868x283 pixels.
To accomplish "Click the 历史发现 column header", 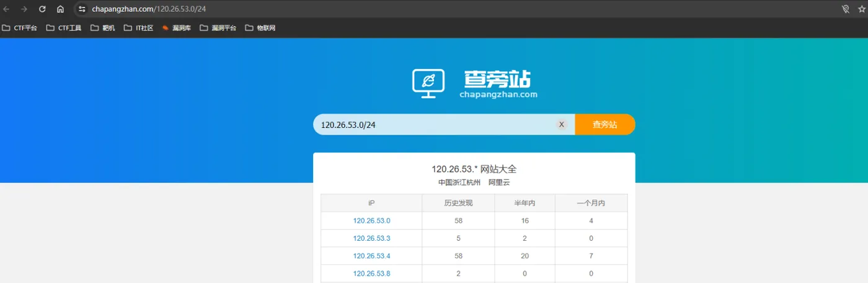I will [x=458, y=203].
